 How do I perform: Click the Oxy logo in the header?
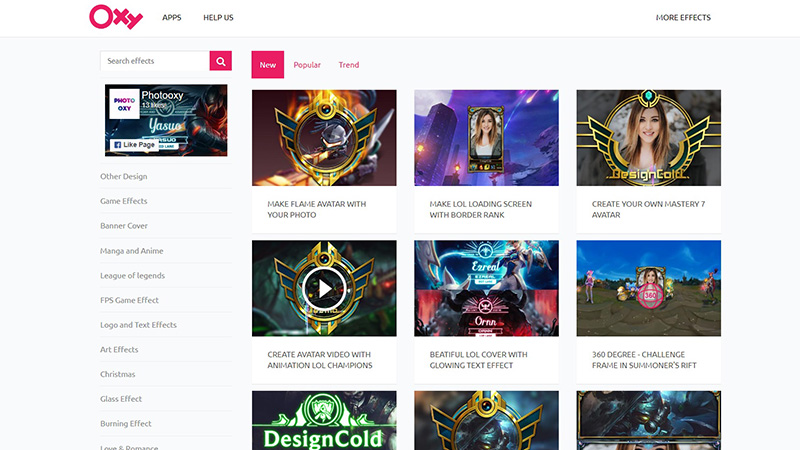pyautogui.click(x=116, y=17)
